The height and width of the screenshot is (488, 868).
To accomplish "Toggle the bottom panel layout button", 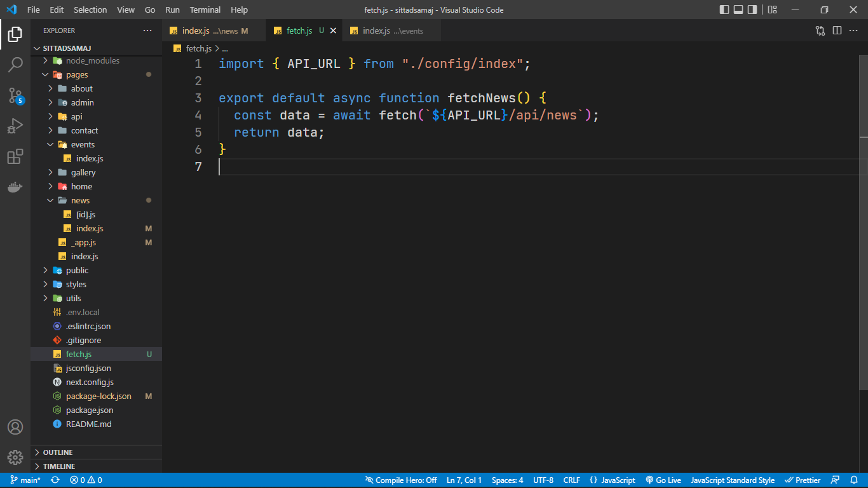I will tap(738, 10).
